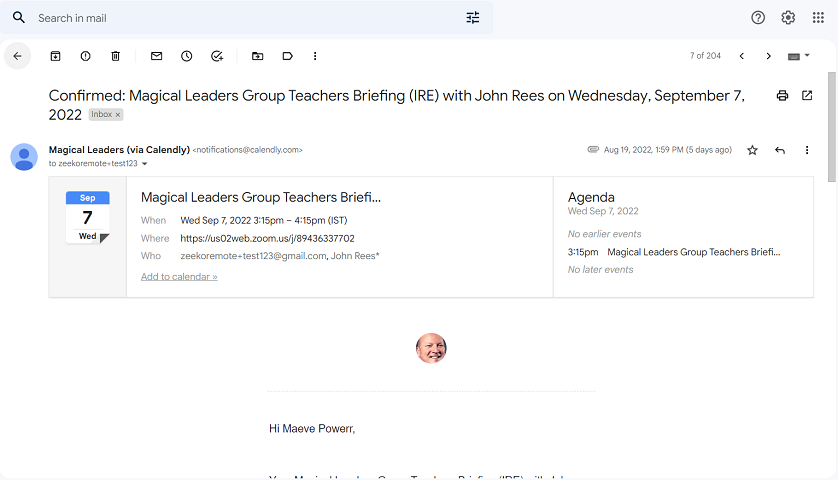Open message more options beside reply
The image size is (838, 480).
coord(807,150)
